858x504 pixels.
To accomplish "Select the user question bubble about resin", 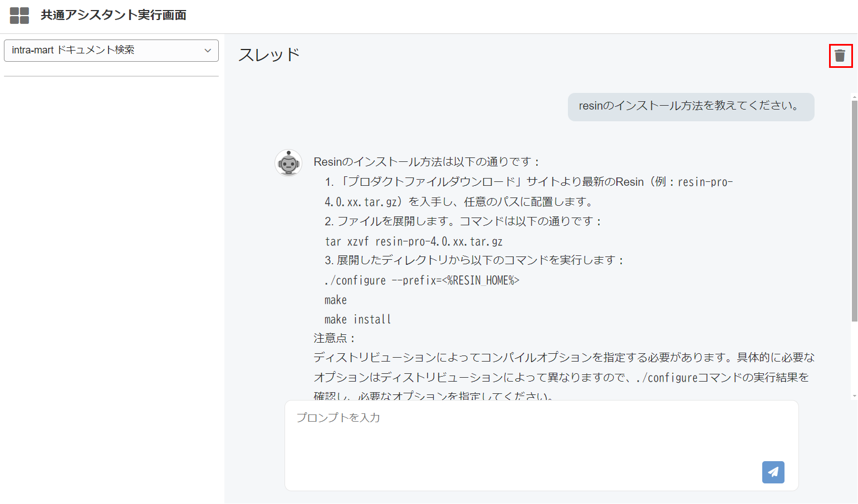I will (x=690, y=107).
